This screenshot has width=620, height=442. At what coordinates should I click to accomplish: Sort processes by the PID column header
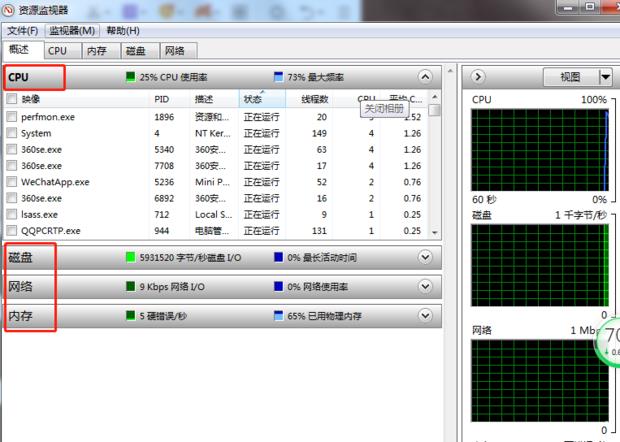pos(163,100)
